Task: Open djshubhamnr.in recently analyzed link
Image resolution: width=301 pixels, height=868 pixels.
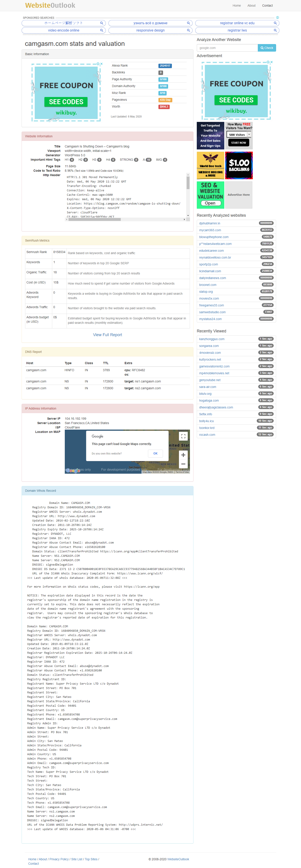Action: pyautogui.click(x=209, y=223)
